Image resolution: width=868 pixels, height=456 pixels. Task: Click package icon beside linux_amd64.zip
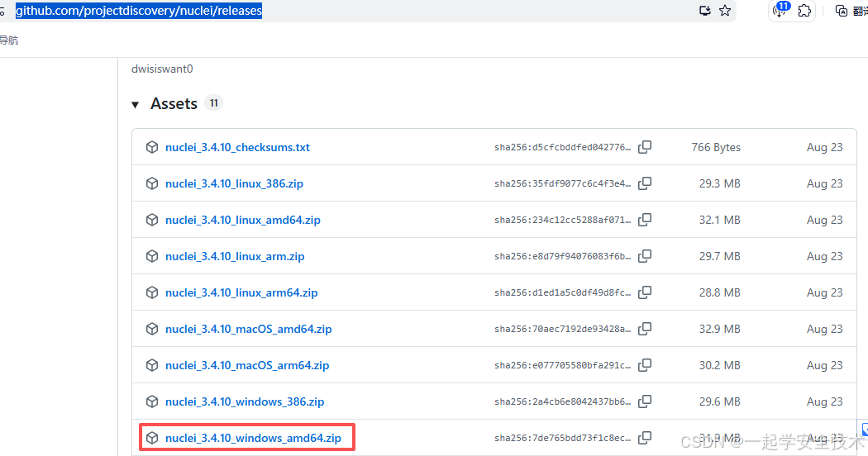point(151,221)
